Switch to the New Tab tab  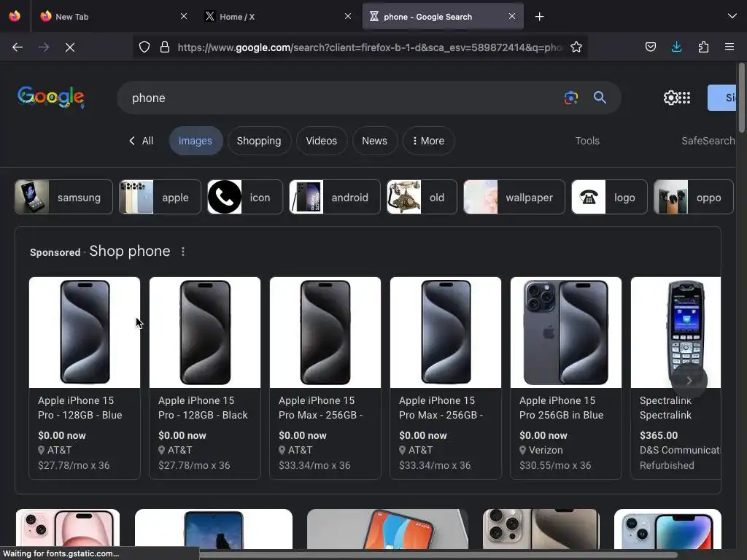pyautogui.click(x=114, y=17)
